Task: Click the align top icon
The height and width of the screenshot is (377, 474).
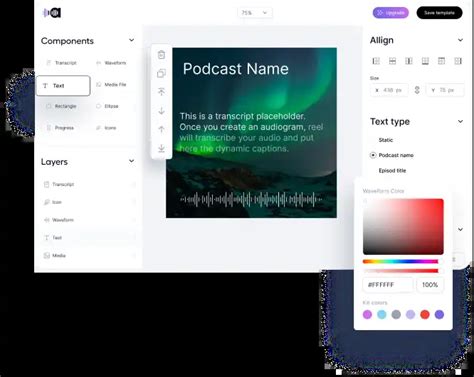Action: click(441, 61)
